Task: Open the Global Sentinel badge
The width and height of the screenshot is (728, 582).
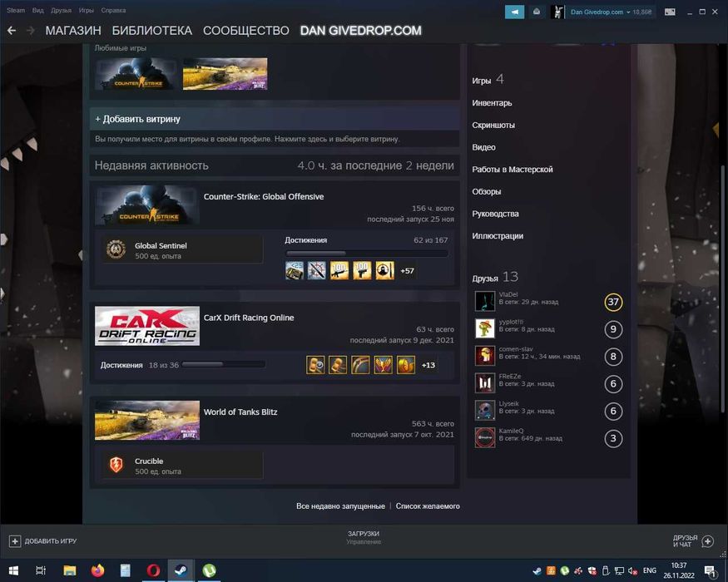Action: (182, 249)
